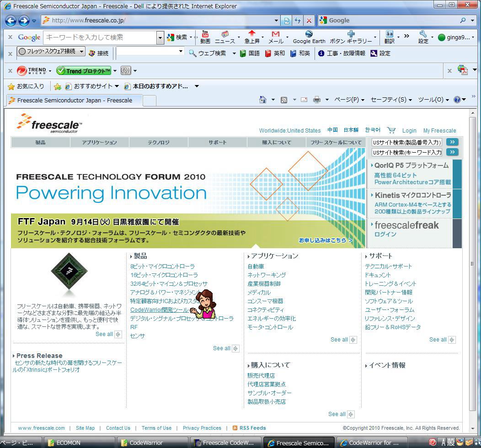Click the Home icon in command bar

point(263,100)
